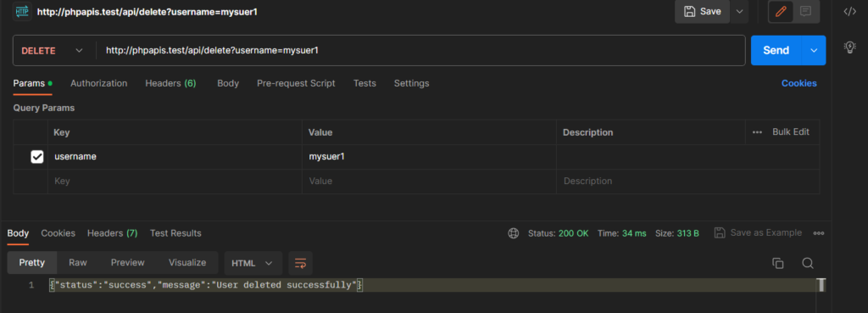Select the pencil edit mode icon

781,12
